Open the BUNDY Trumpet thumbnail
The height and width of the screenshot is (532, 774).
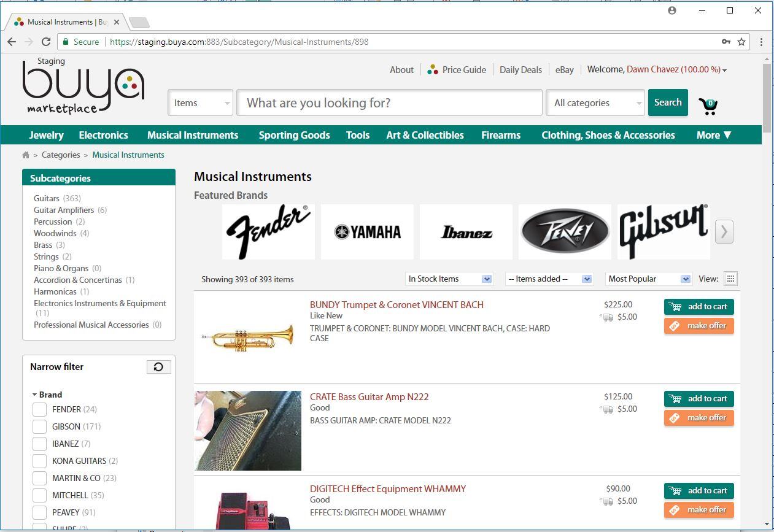click(x=248, y=336)
